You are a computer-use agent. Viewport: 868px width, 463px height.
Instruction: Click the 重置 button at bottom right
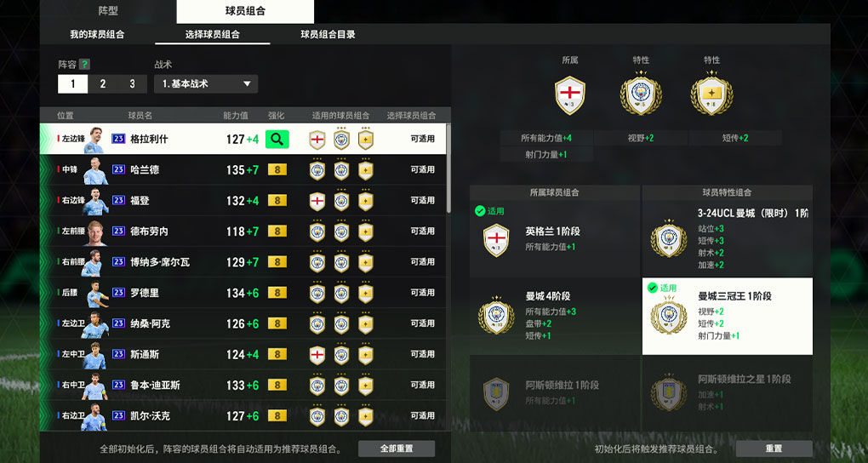click(x=774, y=449)
